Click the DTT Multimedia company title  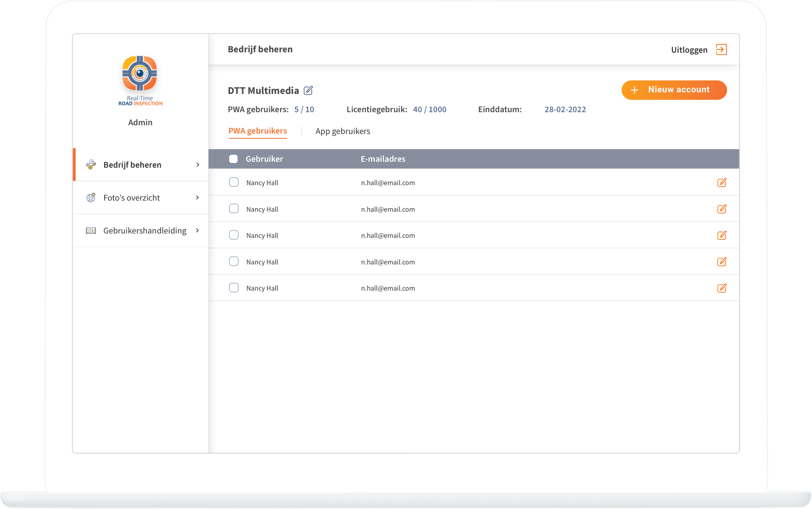(263, 90)
